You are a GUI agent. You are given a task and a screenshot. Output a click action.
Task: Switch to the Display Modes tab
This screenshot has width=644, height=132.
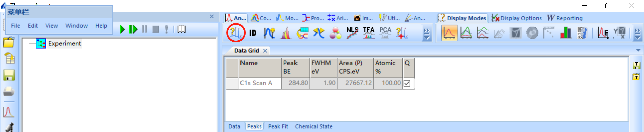tap(463, 18)
